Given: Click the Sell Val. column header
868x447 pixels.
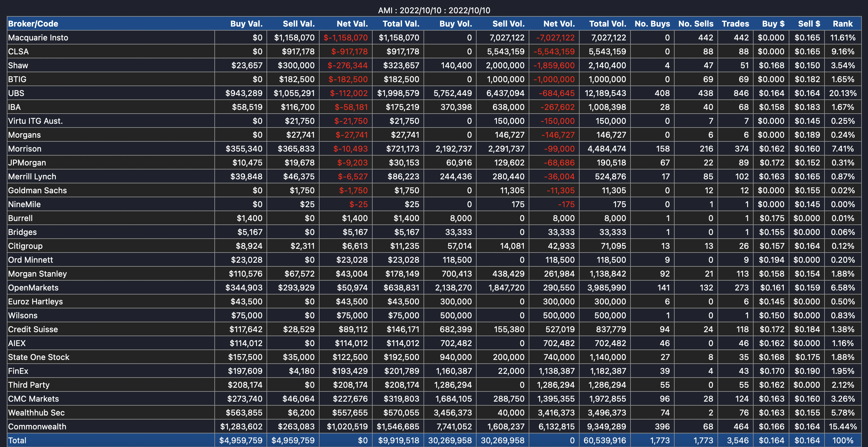Looking at the screenshot, I should pos(299,23).
